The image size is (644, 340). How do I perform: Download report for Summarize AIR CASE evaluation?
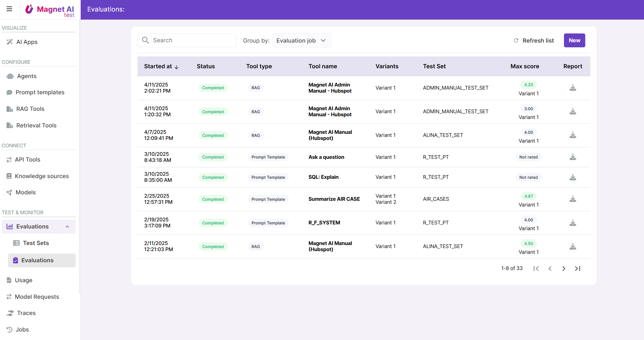pyautogui.click(x=573, y=199)
